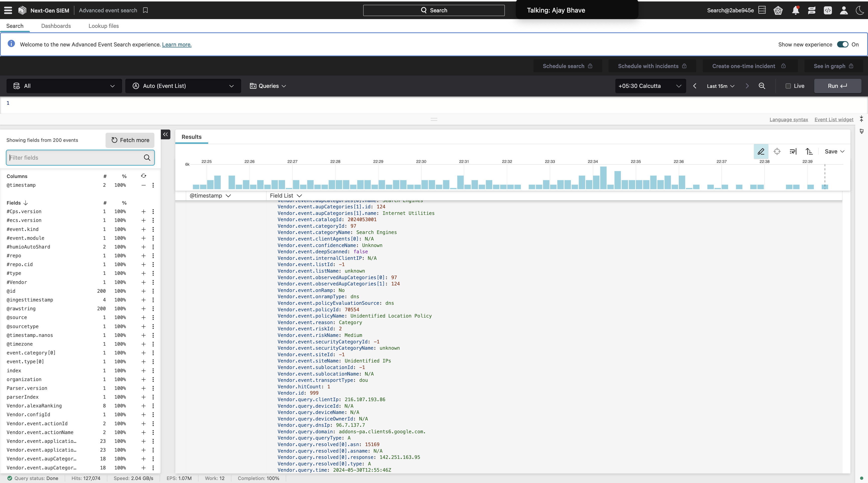Click into the Filter fields input
The width and height of the screenshot is (868, 483).
[x=74, y=158]
